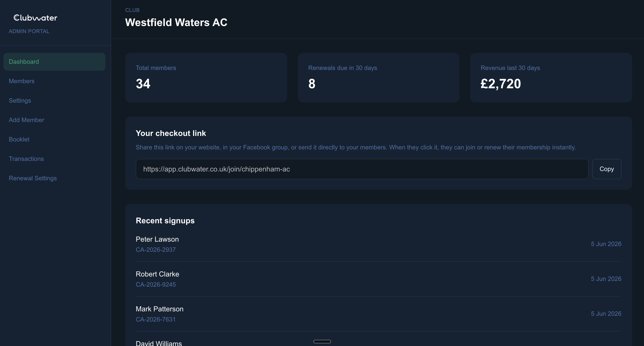
Task: Click member ID CA-2026-9245
Action: click(x=156, y=284)
